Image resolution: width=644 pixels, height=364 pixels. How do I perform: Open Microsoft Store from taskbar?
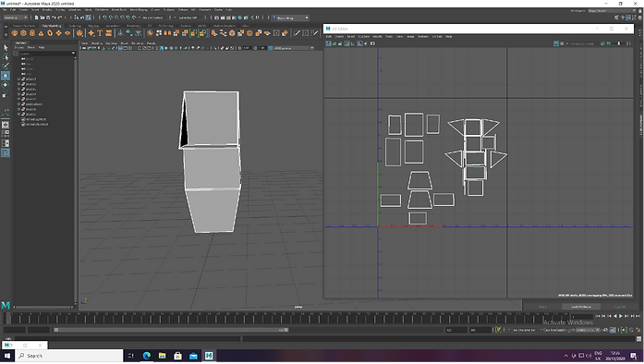click(x=177, y=356)
